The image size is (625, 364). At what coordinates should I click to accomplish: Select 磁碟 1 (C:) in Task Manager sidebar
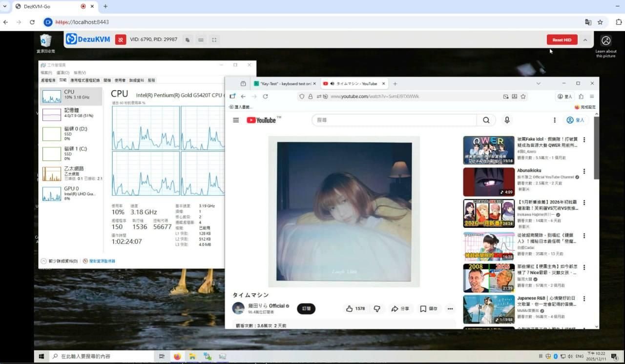click(x=71, y=154)
